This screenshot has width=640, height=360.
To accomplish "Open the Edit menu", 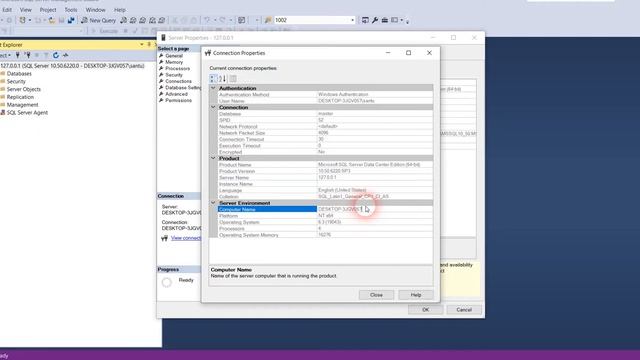I will [7, 9].
